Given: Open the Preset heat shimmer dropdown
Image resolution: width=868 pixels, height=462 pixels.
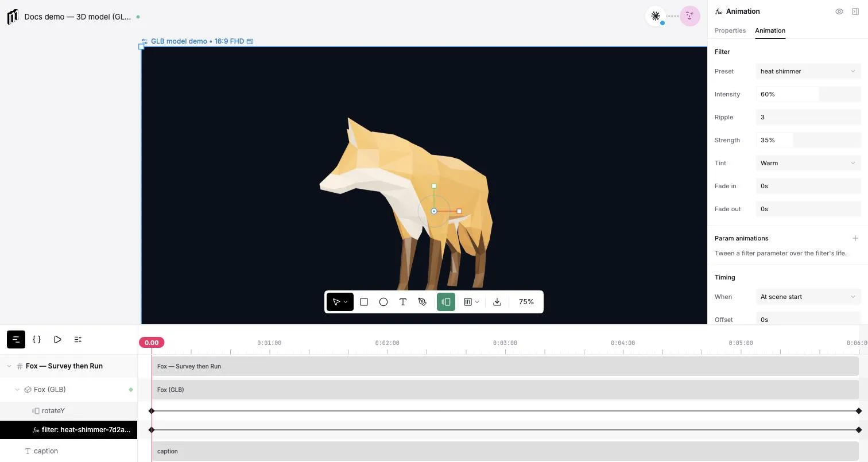Looking at the screenshot, I should click(808, 71).
